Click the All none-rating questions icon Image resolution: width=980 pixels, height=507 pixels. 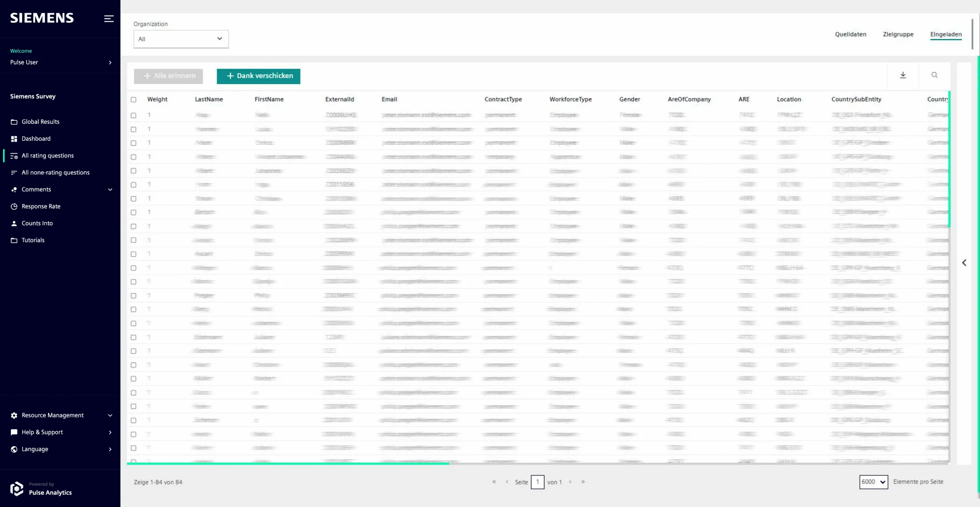click(14, 172)
